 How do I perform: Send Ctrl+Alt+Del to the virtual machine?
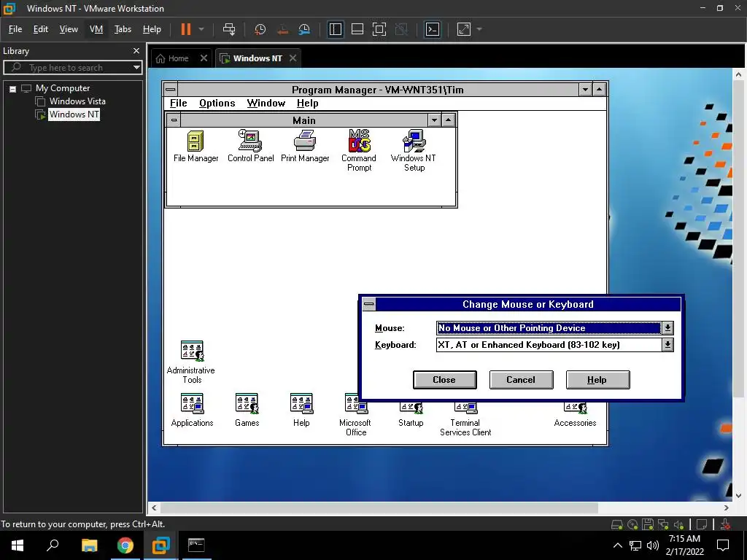point(229,29)
